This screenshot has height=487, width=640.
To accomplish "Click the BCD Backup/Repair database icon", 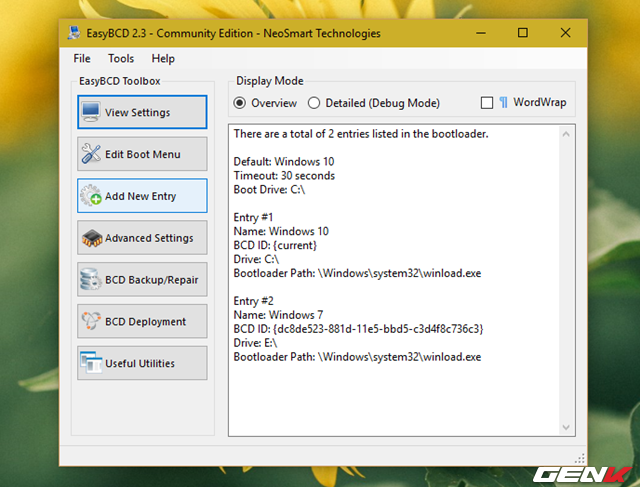I will coord(91,280).
